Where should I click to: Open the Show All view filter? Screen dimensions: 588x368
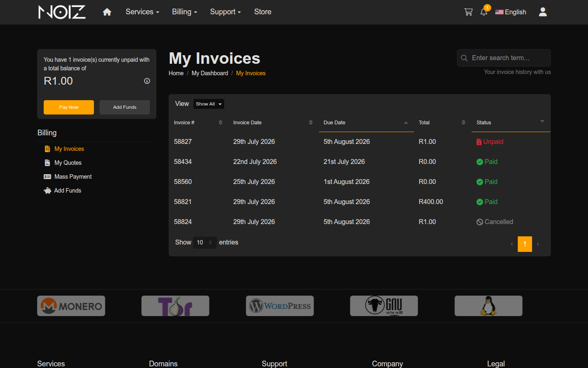pyautogui.click(x=209, y=104)
